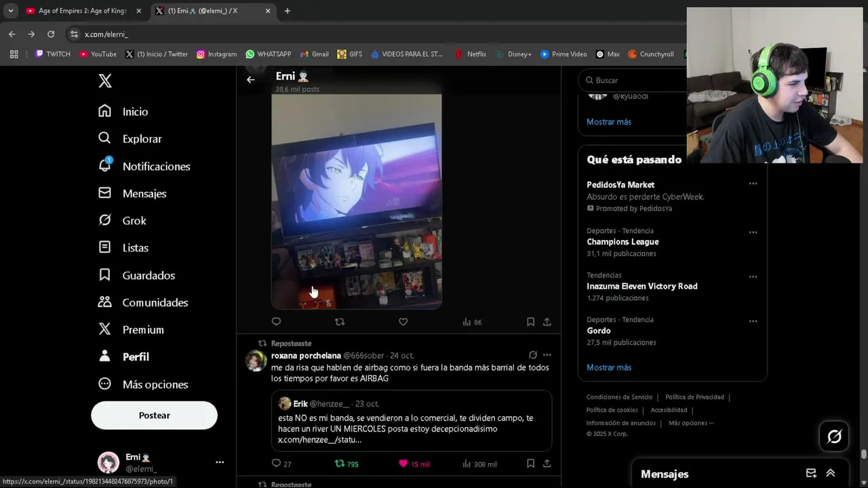The width and height of the screenshot is (868, 488).
Task: Expand footer Más opciones
Action: 691,423
